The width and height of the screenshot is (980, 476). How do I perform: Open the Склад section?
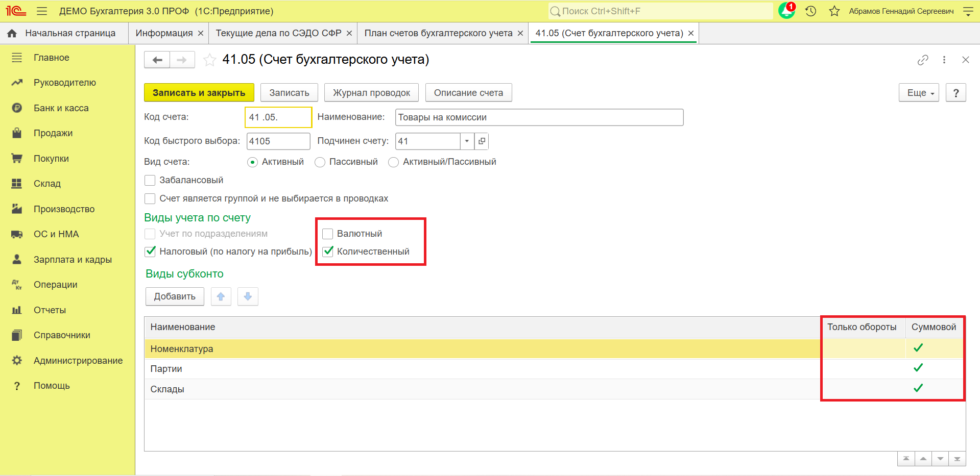(x=67, y=184)
